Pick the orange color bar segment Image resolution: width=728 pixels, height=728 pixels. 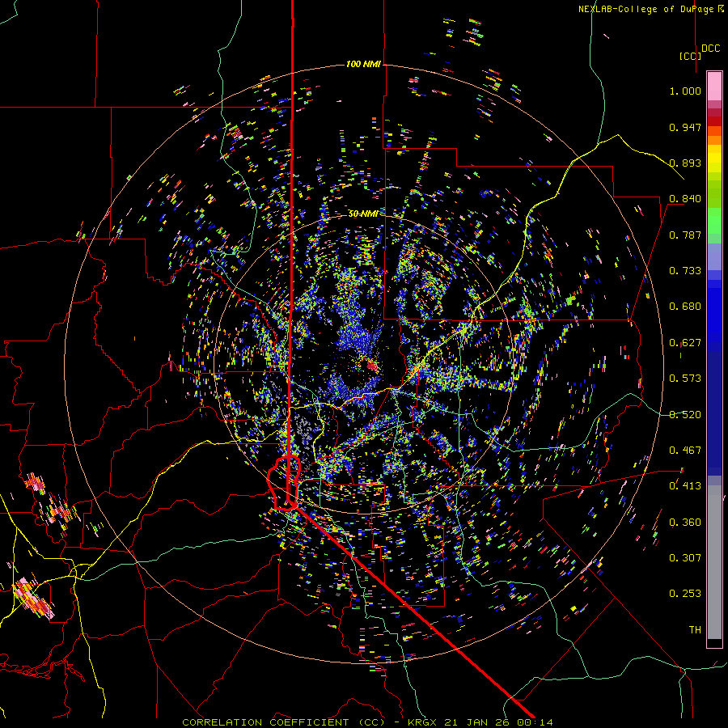[x=714, y=140]
